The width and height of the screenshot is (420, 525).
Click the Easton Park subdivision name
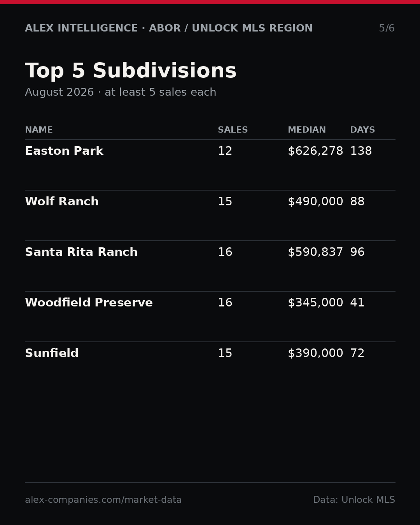point(64,151)
